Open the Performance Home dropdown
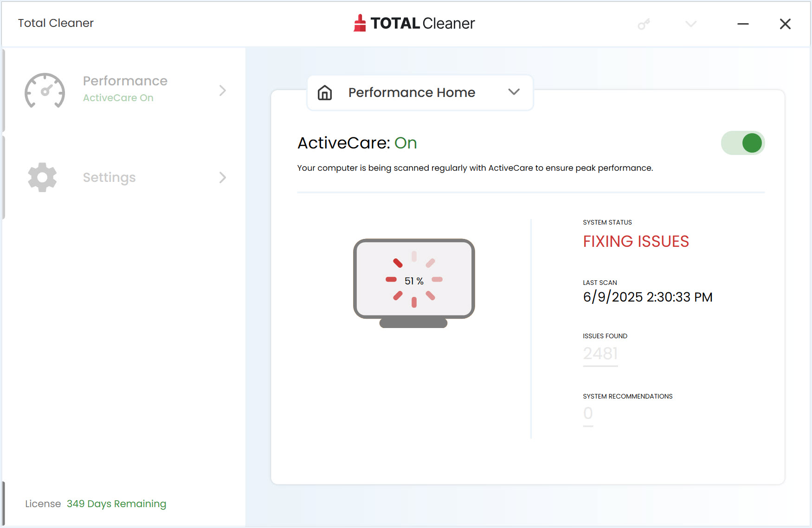The image size is (812, 528). coord(420,93)
